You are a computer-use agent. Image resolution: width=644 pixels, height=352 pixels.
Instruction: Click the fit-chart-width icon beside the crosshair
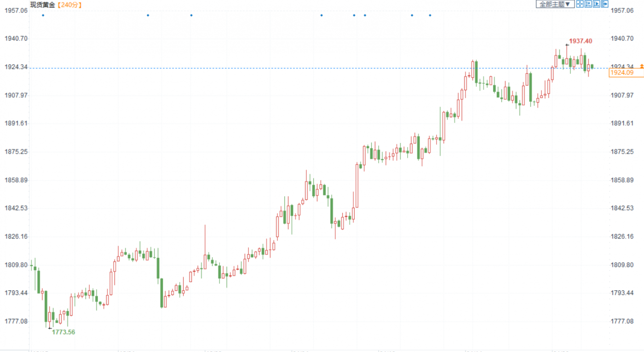click(588, 4)
